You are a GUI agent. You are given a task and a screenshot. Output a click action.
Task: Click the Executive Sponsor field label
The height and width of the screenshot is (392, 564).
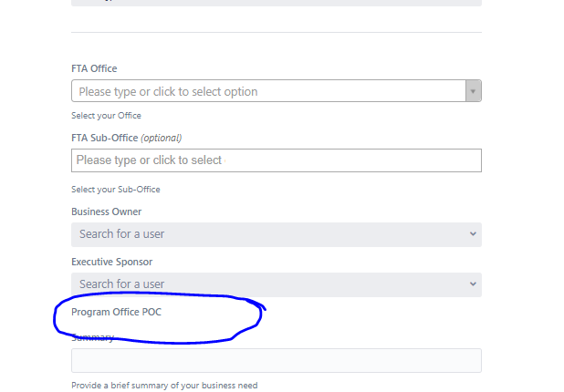pyautogui.click(x=112, y=262)
